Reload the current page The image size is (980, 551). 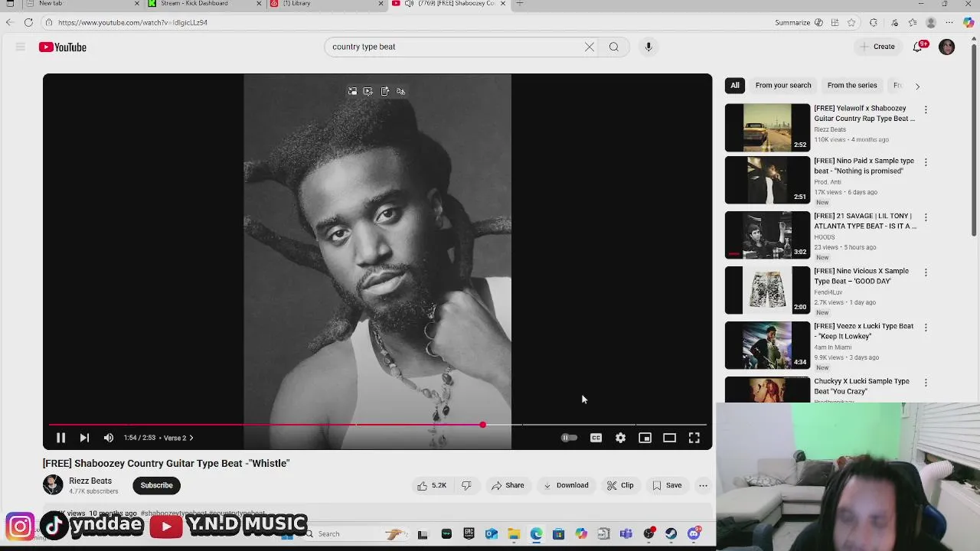click(x=28, y=22)
